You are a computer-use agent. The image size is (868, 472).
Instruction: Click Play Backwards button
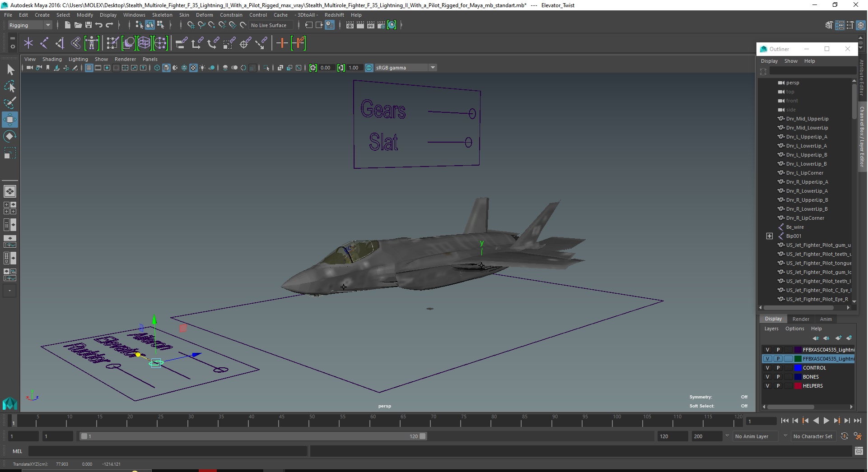point(816,421)
